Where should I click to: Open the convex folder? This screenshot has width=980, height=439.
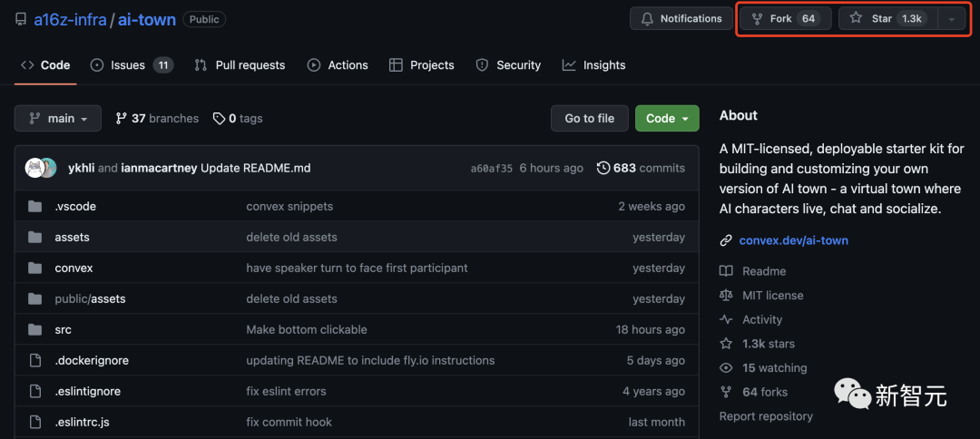73,268
